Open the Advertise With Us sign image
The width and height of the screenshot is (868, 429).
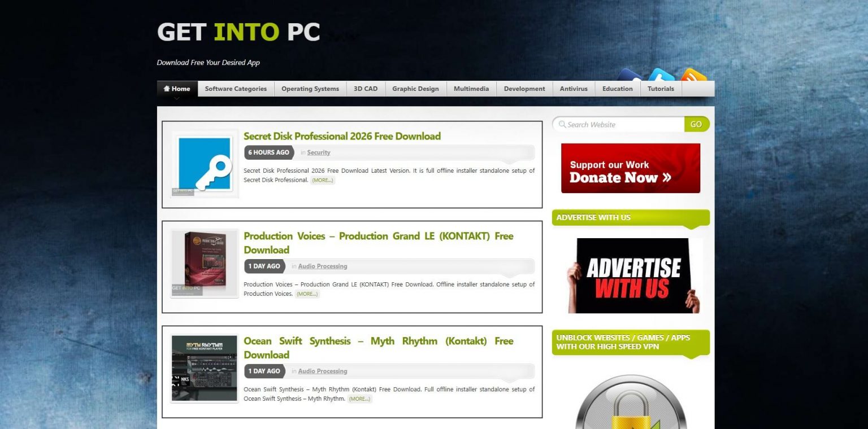tap(634, 275)
